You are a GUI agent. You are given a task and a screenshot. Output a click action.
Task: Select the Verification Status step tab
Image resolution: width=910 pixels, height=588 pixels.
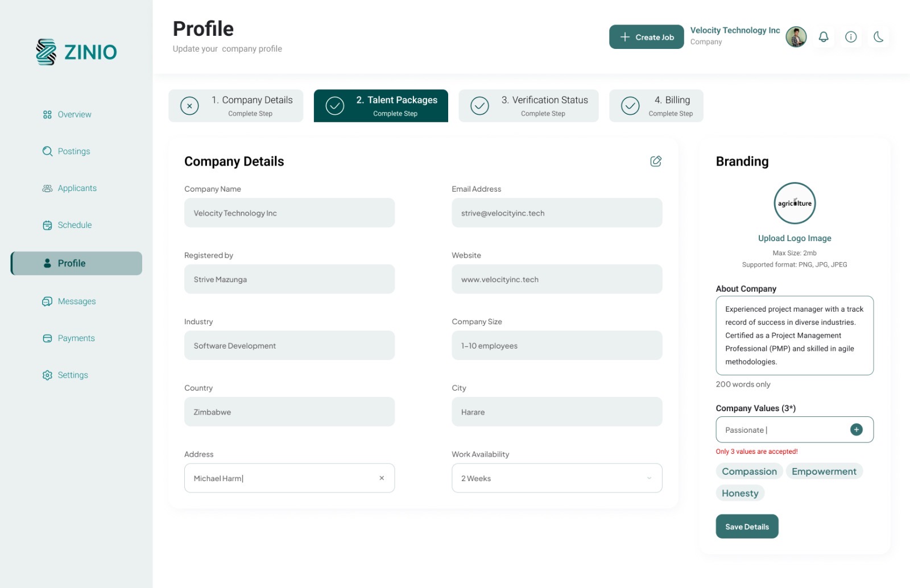tap(528, 106)
